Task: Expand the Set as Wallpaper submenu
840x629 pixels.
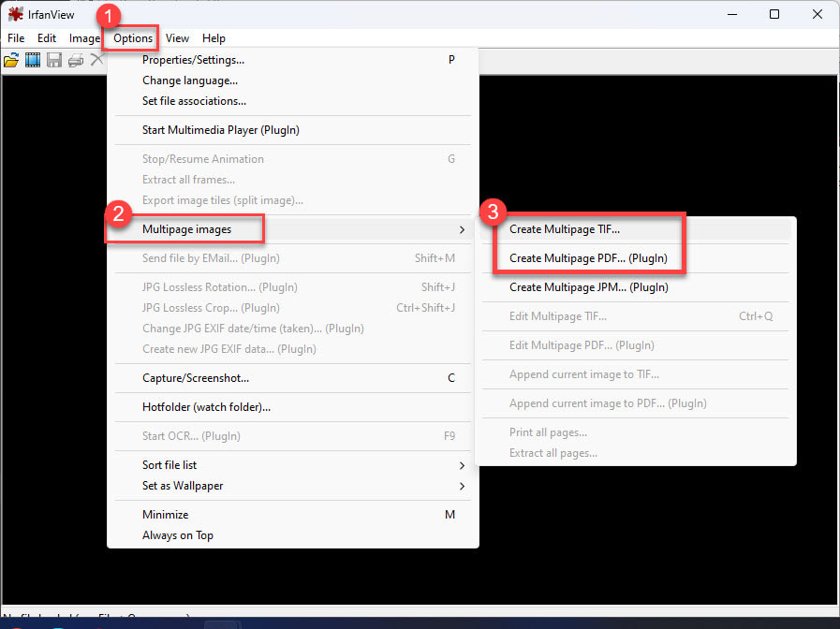Action: (x=293, y=486)
